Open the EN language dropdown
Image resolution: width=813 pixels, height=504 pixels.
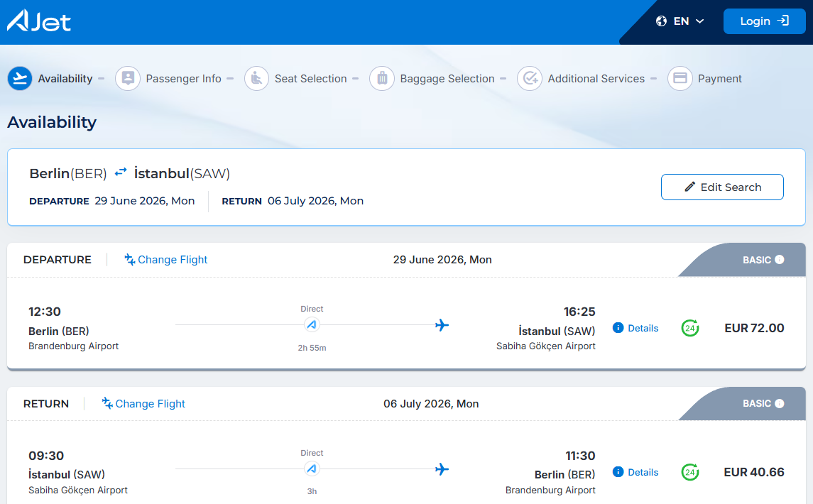coord(680,21)
